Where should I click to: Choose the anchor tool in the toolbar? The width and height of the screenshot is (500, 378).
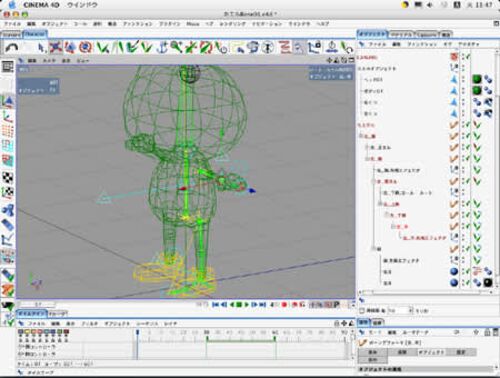pyautogui.click(x=163, y=47)
